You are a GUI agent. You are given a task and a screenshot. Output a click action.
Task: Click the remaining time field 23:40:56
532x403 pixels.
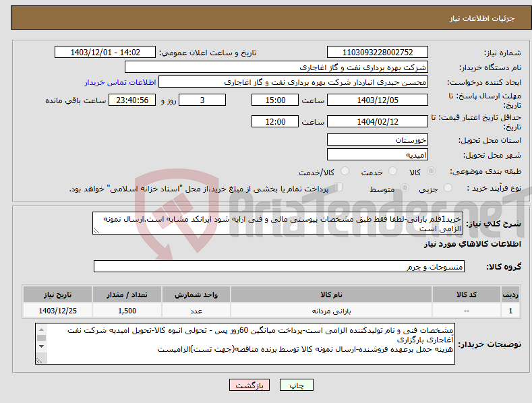(132, 100)
